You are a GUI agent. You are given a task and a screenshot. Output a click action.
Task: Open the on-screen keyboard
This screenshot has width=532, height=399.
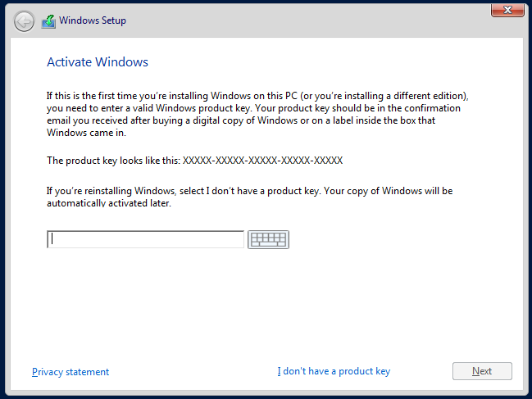pos(268,239)
